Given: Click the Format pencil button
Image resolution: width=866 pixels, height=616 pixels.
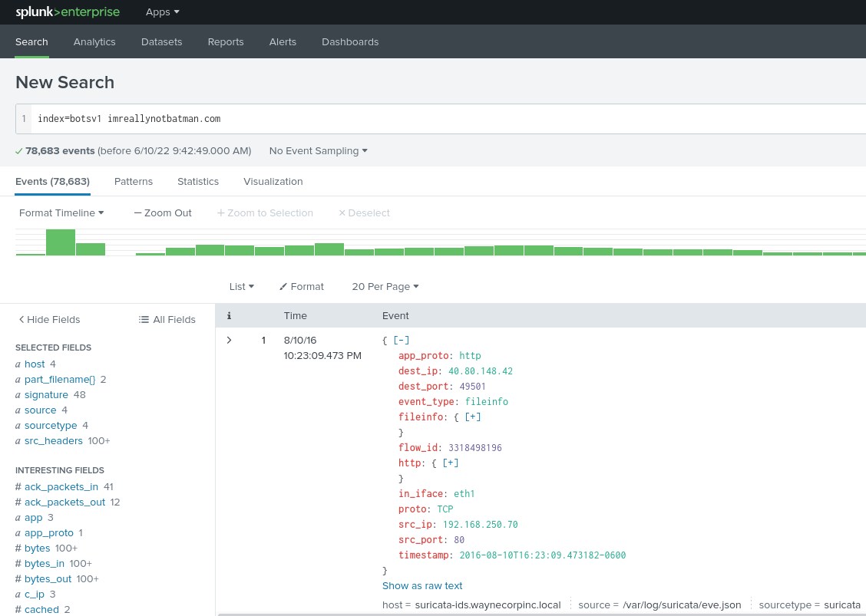Looking at the screenshot, I should point(302,286).
